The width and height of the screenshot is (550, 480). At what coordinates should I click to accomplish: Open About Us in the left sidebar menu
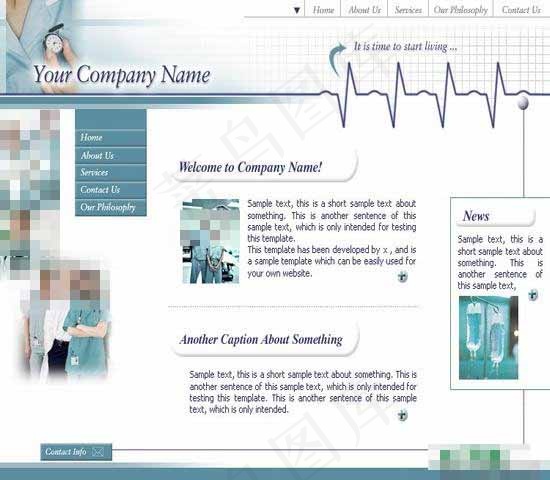111,155
